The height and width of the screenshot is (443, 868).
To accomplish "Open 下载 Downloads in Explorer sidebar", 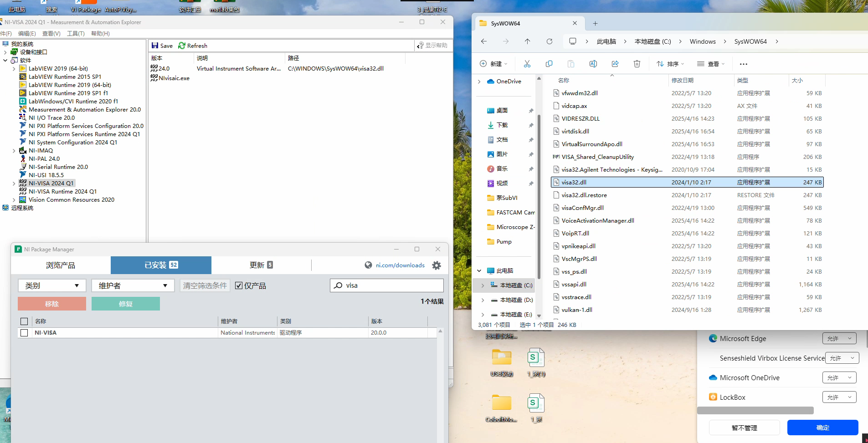I will click(502, 125).
